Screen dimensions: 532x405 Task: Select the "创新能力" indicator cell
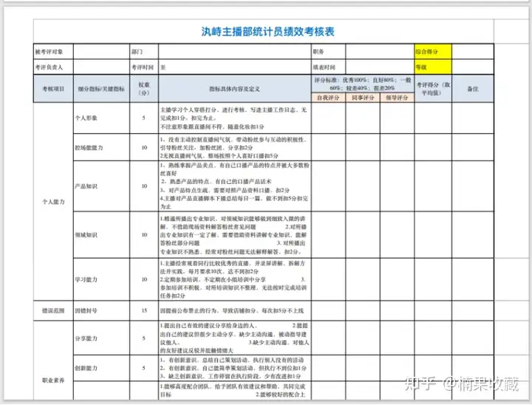[101, 368]
